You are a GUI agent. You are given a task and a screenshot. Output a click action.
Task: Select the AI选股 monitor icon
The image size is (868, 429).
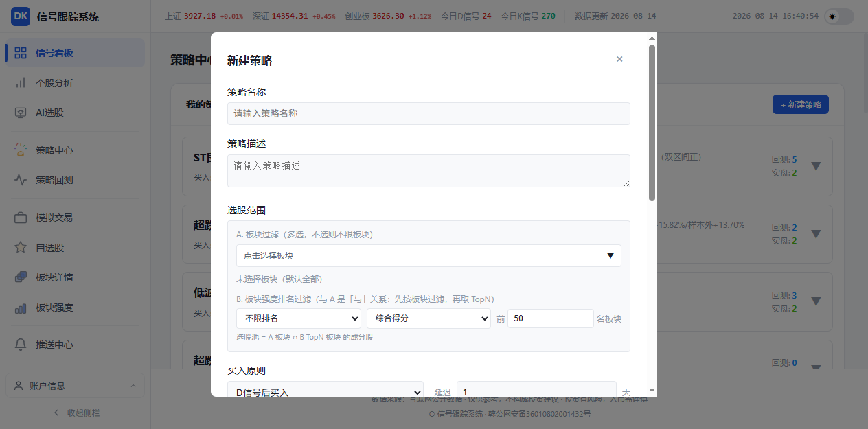tap(21, 113)
